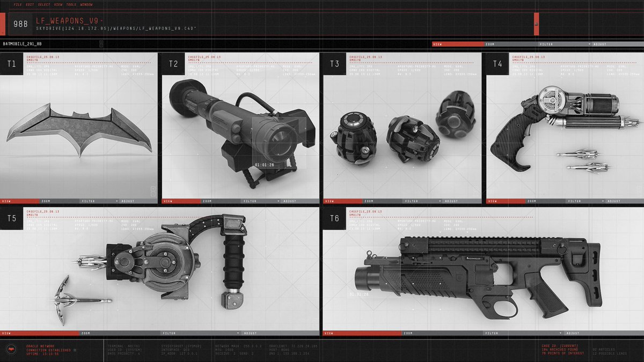644x362 pixels.
Task: Open FILTER dropdown under T6 panel
Action: (522, 333)
